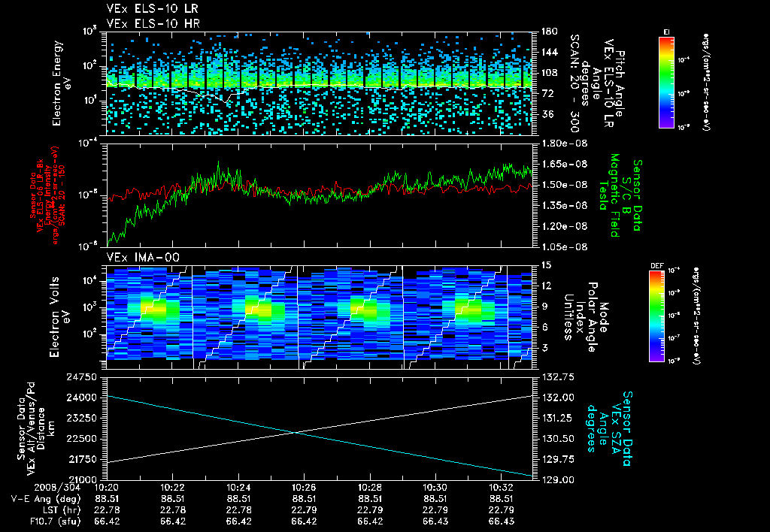
Task: Click the '2008/304' date label
Action: click(x=56, y=488)
